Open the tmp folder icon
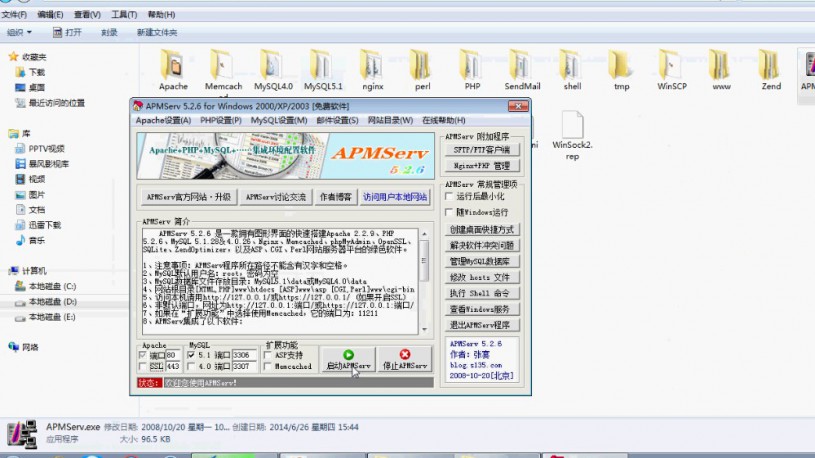 (x=622, y=64)
